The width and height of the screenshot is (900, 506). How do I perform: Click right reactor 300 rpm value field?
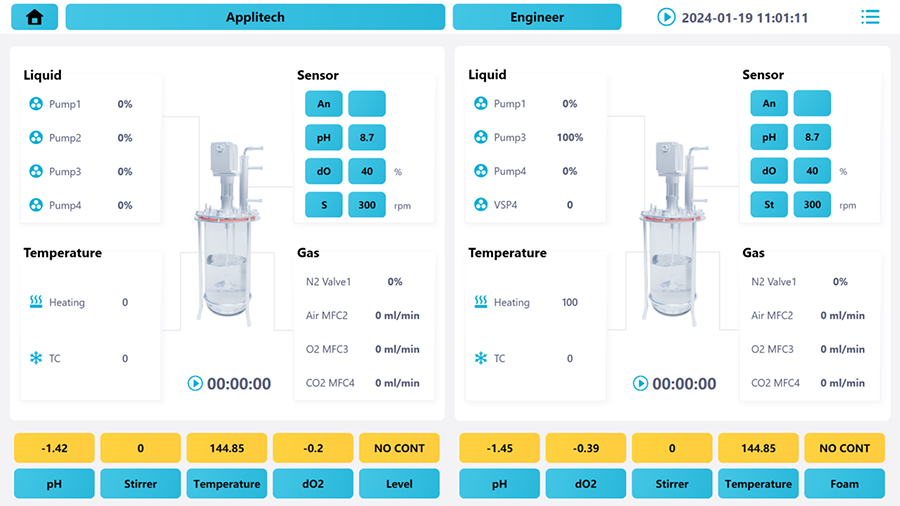tap(812, 205)
